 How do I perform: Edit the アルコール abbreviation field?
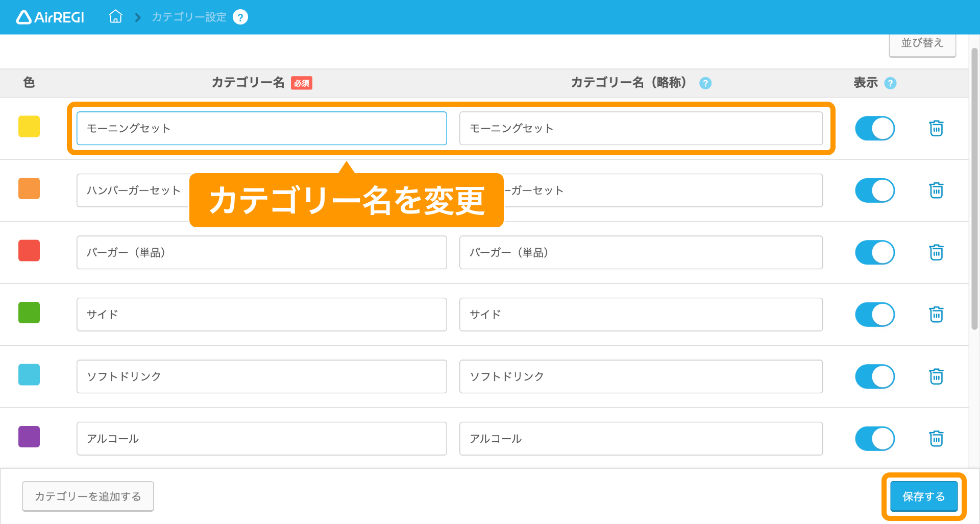[x=641, y=439]
